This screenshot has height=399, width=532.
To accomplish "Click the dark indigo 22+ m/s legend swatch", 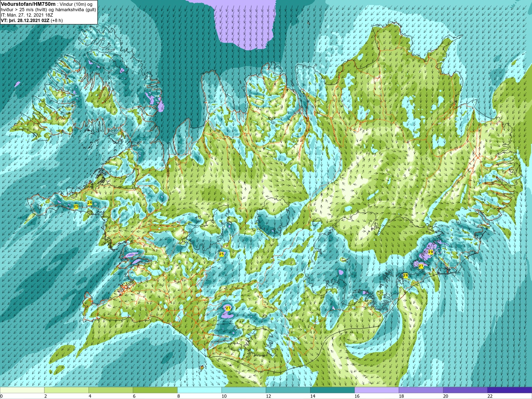I will 510,390.
